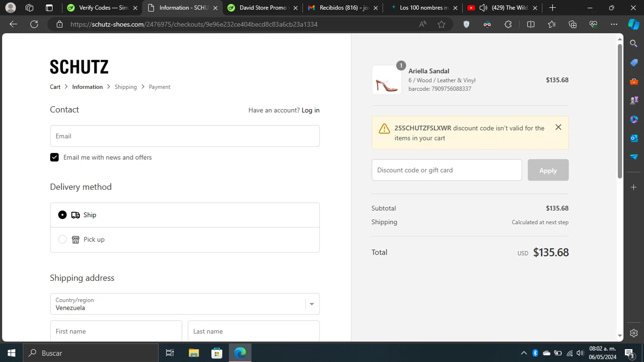Click the Log in link
644x362 pixels.
[x=310, y=110]
